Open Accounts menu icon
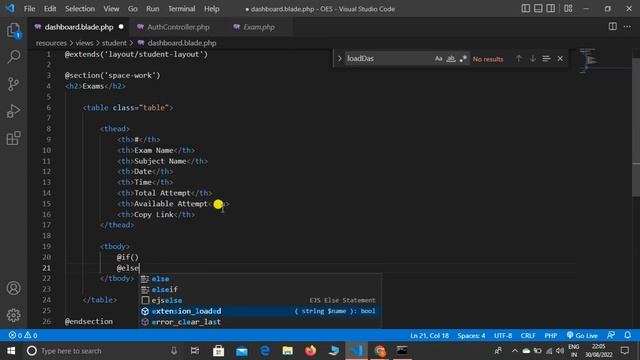 [13, 288]
